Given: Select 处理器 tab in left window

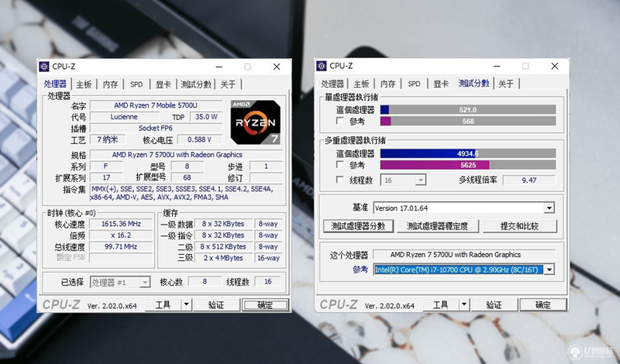Looking at the screenshot, I should click(55, 84).
